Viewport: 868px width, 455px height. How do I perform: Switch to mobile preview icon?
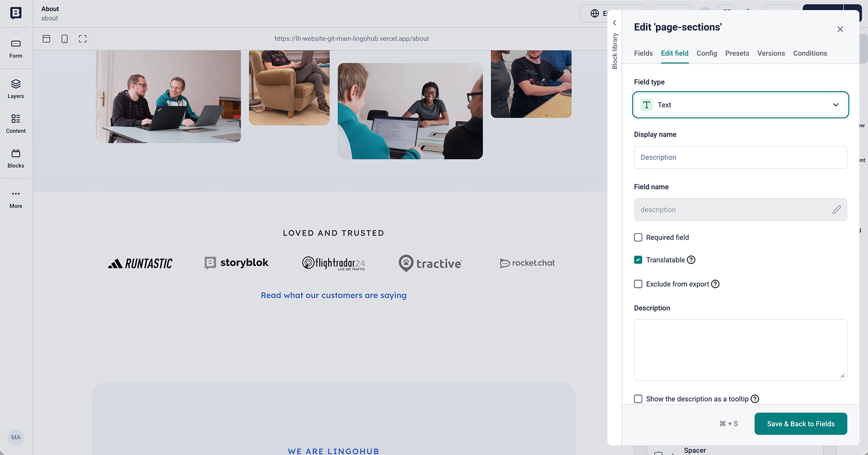(x=65, y=39)
